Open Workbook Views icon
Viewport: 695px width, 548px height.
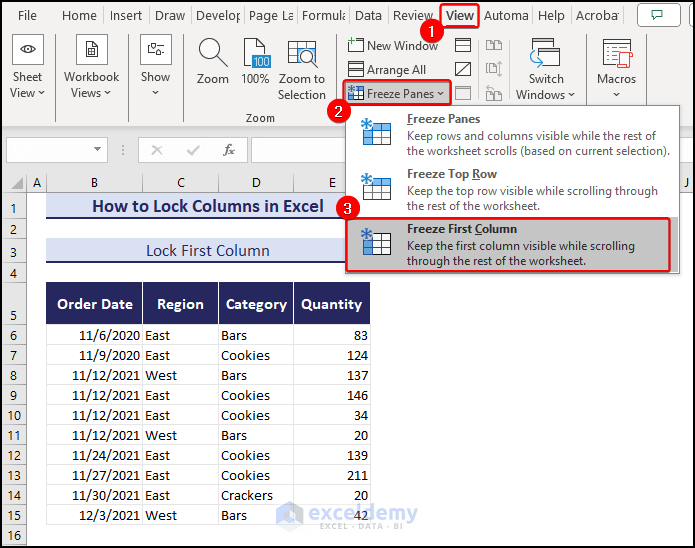pos(92,49)
